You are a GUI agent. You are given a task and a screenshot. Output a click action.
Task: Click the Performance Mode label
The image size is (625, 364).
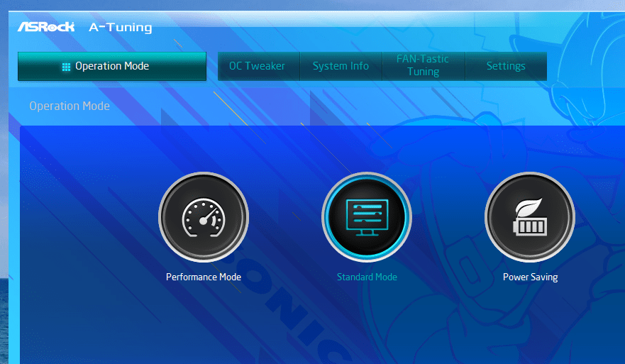pos(204,277)
